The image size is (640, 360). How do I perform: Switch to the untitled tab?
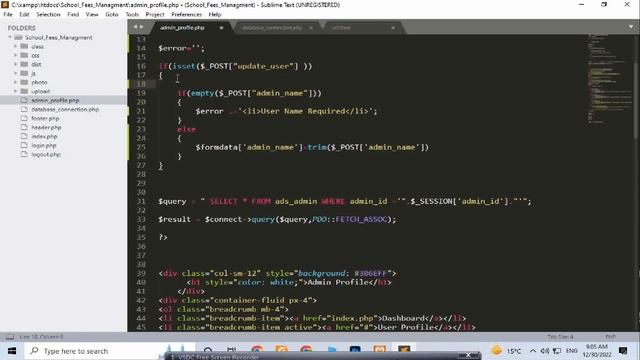pos(341,28)
